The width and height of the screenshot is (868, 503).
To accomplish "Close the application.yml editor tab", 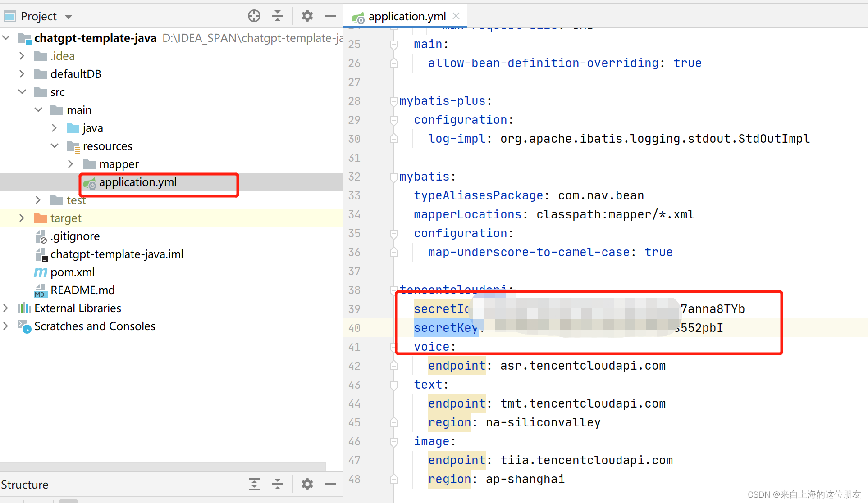I will (456, 16).
